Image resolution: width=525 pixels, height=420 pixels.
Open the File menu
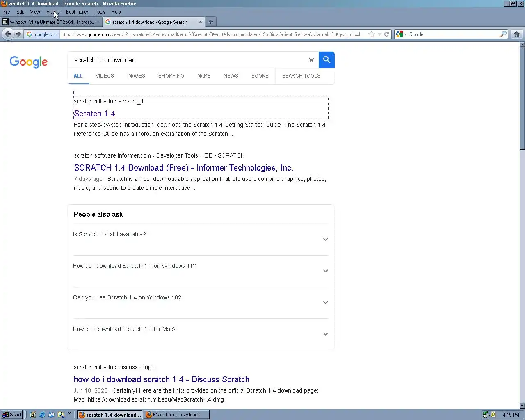pos(7,12)
